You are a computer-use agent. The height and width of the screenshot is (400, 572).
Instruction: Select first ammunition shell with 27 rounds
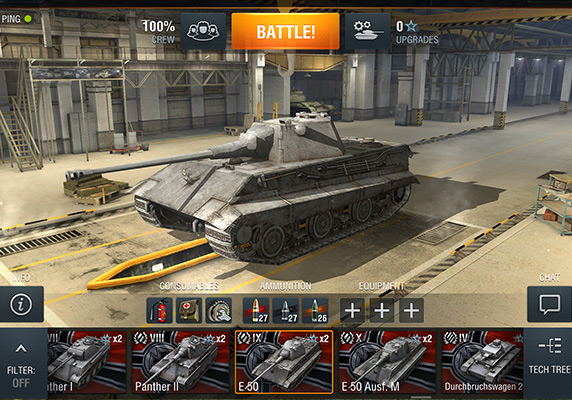[256, 311]
